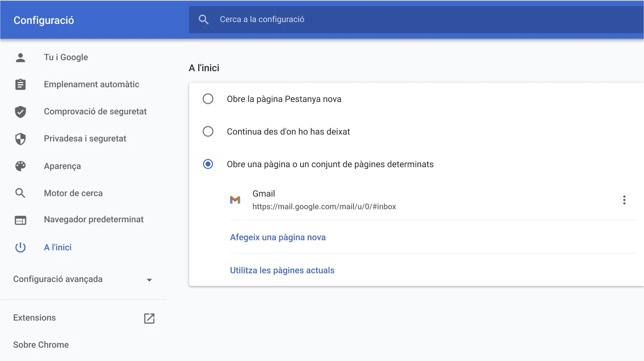Click the Aparença palette icon

(x=21, y=166)
